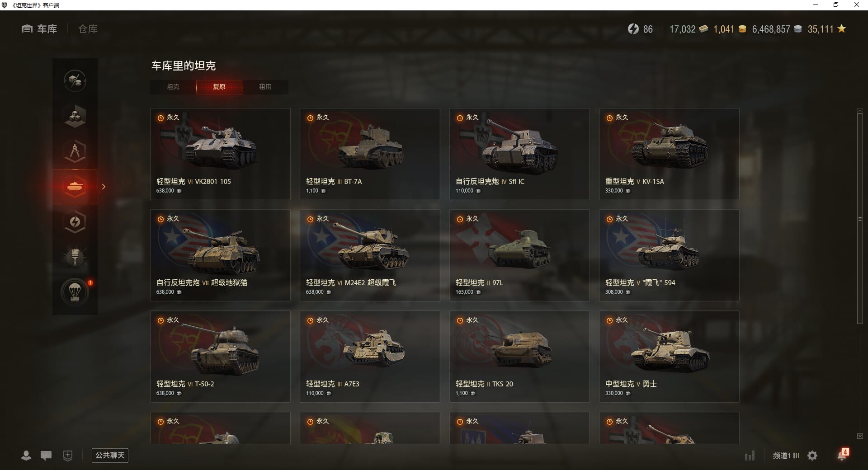Click the 公共聊天 button
This screenshot has width=868, height=470.
pos(110,456)
